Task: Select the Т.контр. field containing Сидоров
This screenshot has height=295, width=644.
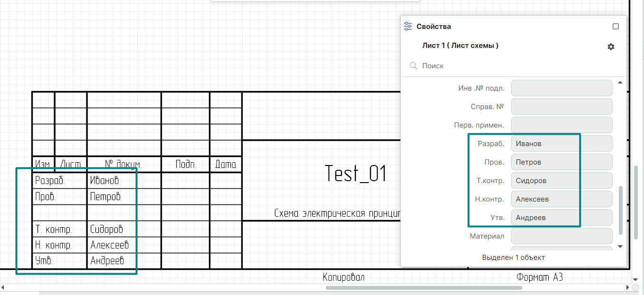Action: pyautogui.click(x=561, y=181)
